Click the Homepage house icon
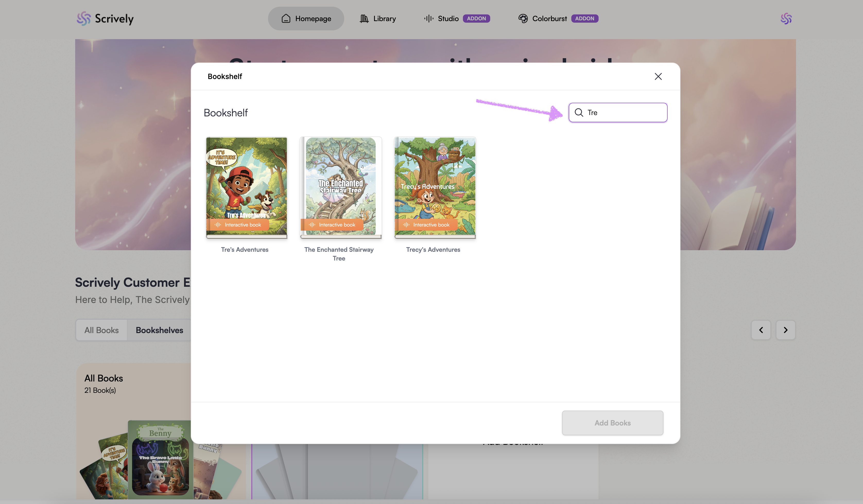This screenshot has height=504, width=863. coord(286,19)
